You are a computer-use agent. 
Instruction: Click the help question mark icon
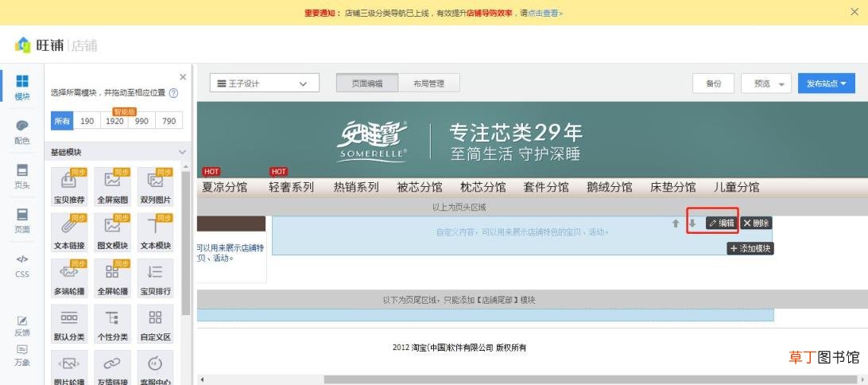click(173, 93)
